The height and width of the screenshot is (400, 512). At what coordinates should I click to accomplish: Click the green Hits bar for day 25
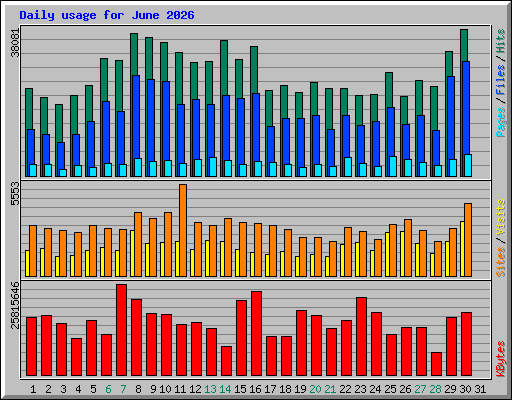click(x=389, y=90)
